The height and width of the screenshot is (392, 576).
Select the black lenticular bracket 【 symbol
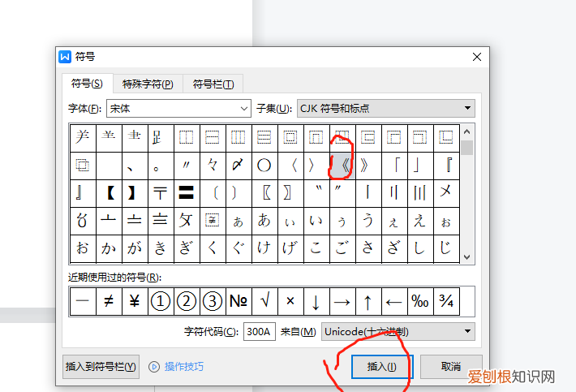click(x=109, y=193)
